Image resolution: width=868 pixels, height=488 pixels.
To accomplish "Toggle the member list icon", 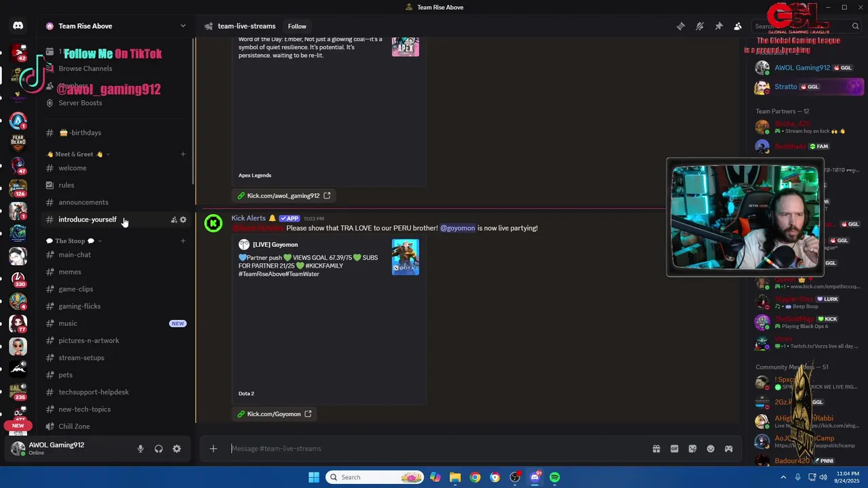I will (738, 26).
